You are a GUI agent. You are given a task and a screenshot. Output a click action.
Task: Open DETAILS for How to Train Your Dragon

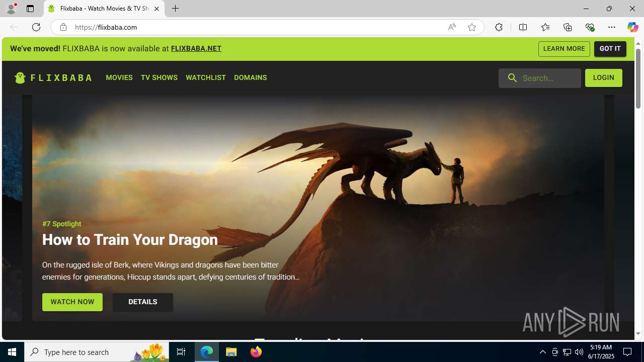pos(143,302)
